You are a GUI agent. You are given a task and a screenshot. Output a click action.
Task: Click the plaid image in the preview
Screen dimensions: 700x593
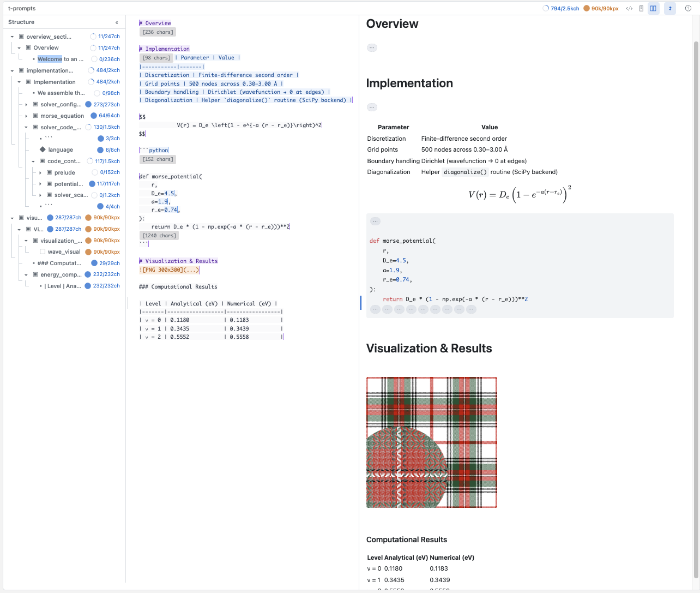coord(431,442)
